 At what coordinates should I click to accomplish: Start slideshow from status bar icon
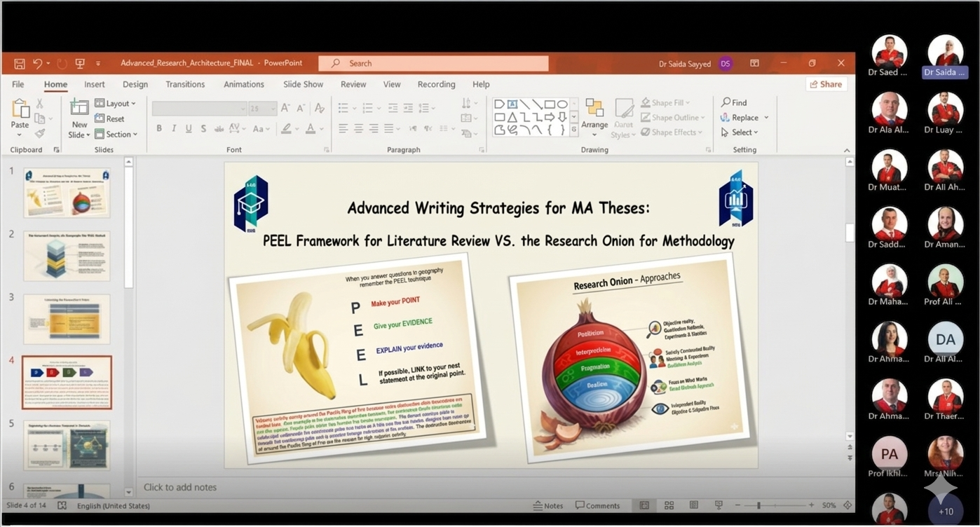719,505
